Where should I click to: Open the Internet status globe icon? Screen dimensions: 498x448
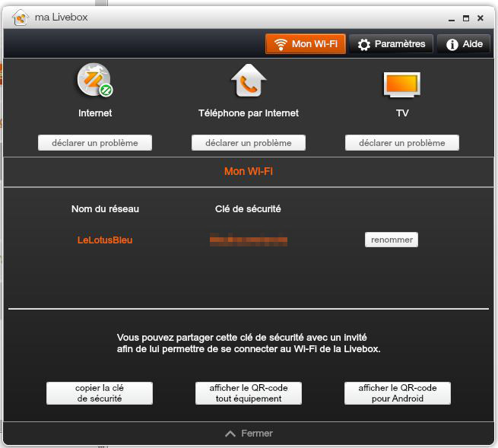click(95, 80)
